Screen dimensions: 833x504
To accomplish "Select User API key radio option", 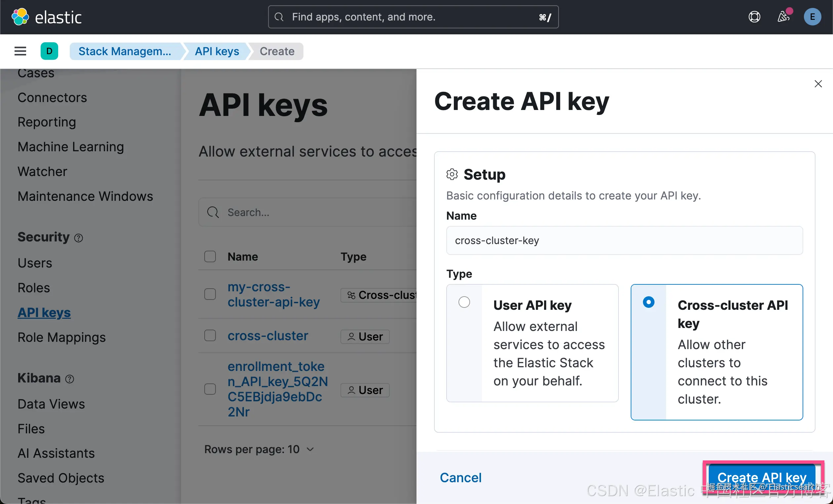I will coord(464,302).
